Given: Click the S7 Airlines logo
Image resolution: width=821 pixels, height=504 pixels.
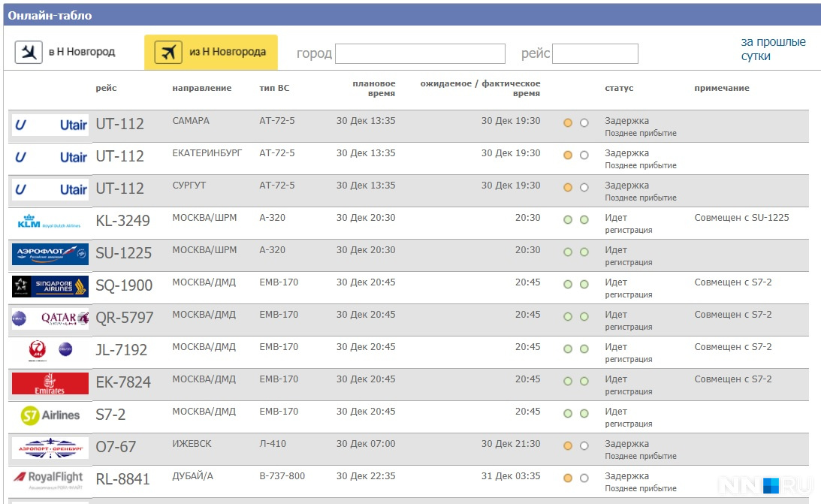Looking at the screenshot, I should point(50,415).
